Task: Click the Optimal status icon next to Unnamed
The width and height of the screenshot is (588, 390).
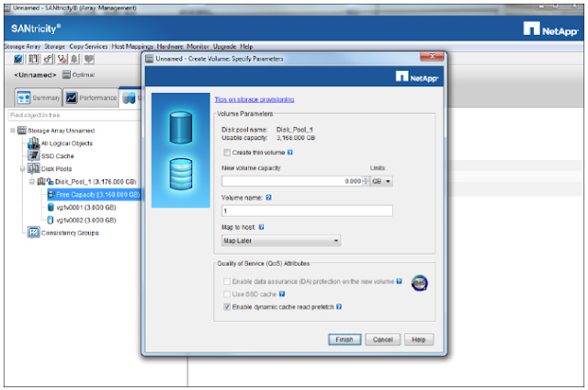Action: [x=66, y=75]
